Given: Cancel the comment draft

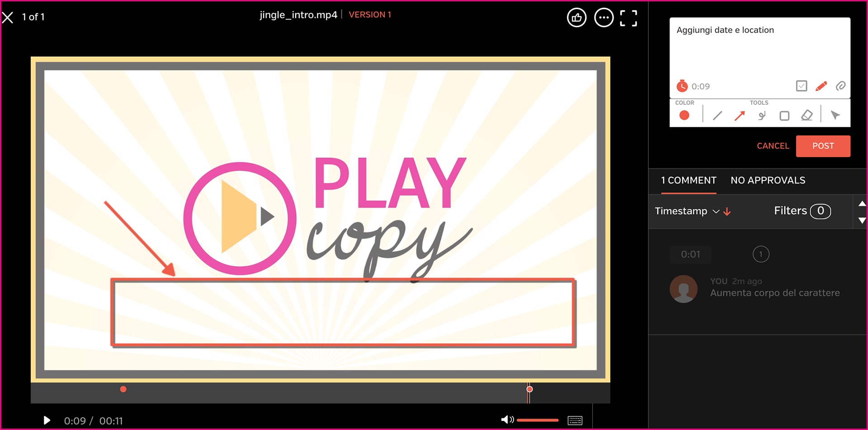Looking at the screenshot, I should coord(773,146).
